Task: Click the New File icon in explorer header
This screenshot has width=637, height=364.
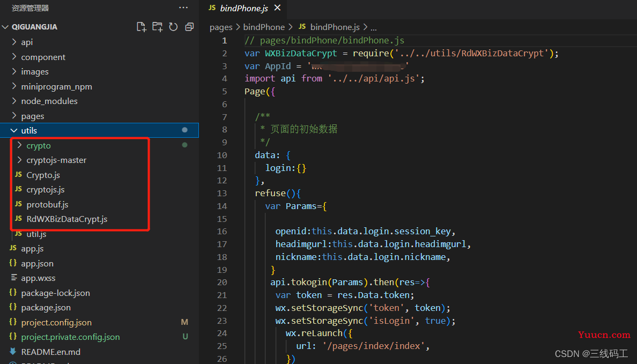Action: (x=142, y=27)
